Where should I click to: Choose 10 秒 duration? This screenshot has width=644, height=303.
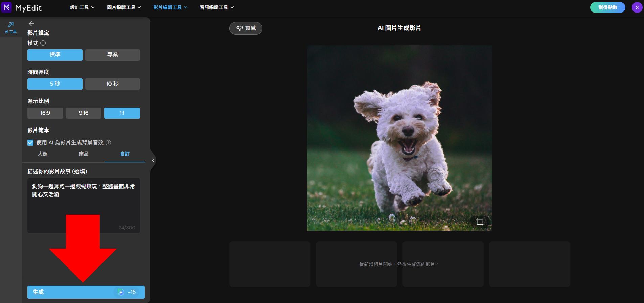pyautogui.click(x=113, y=84)
